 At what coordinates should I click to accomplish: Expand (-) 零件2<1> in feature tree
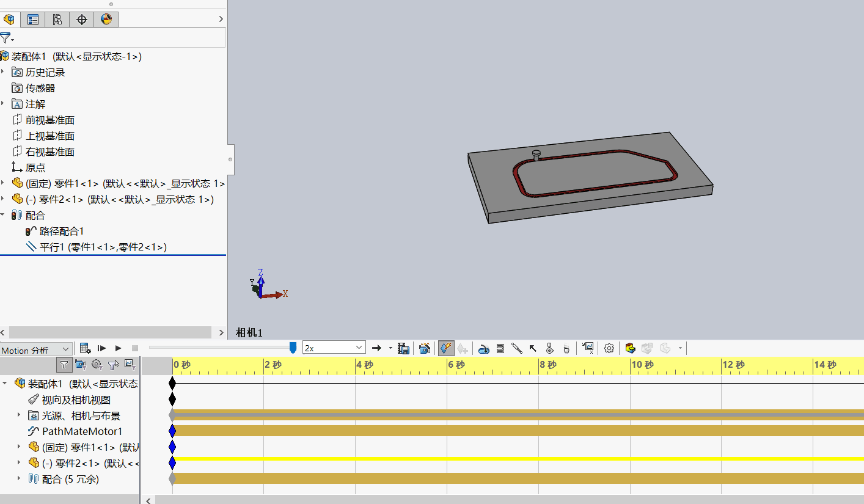tap(3, 199)
